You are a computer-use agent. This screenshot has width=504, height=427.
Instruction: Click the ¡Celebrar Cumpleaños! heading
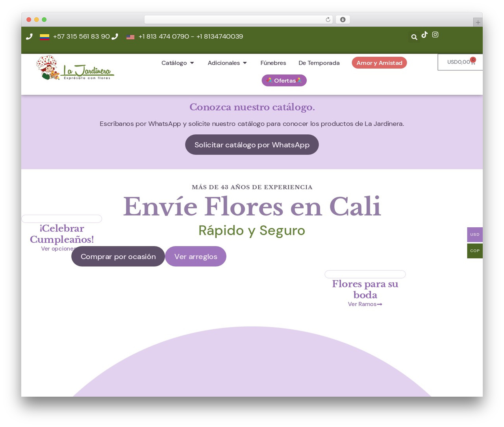(62, 234)
